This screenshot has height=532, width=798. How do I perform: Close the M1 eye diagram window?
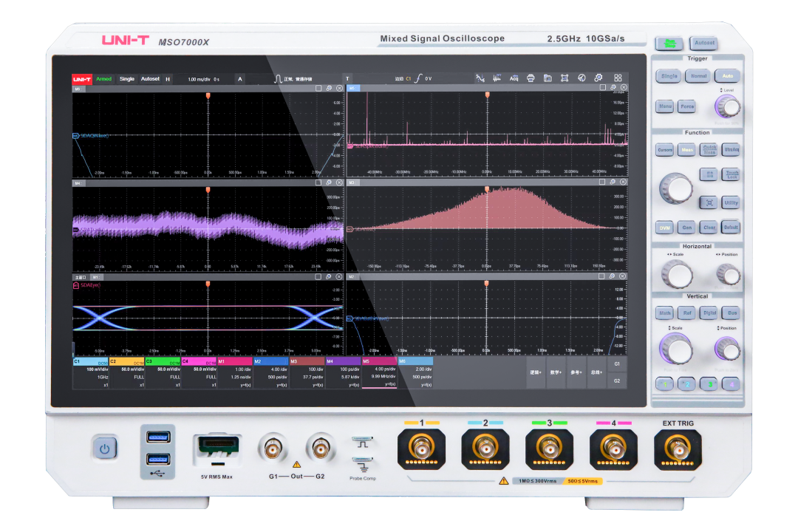pos(338,276)
